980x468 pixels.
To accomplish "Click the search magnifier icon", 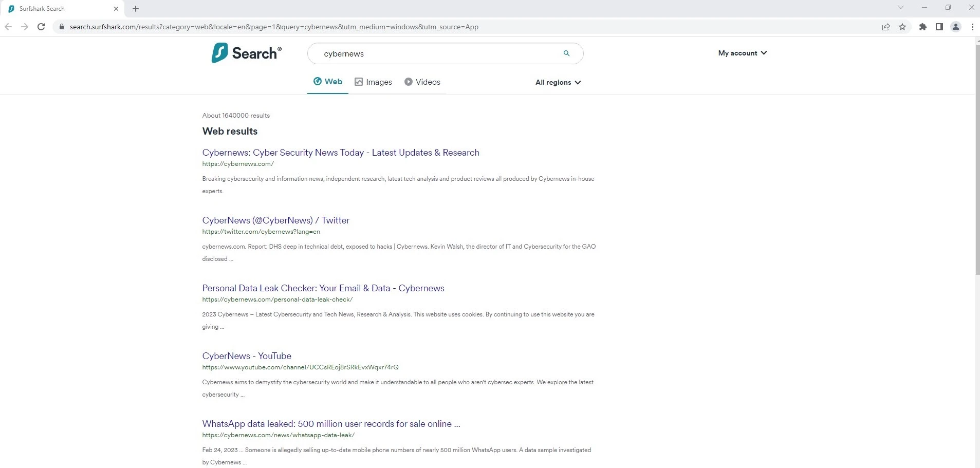I will 566,53.
